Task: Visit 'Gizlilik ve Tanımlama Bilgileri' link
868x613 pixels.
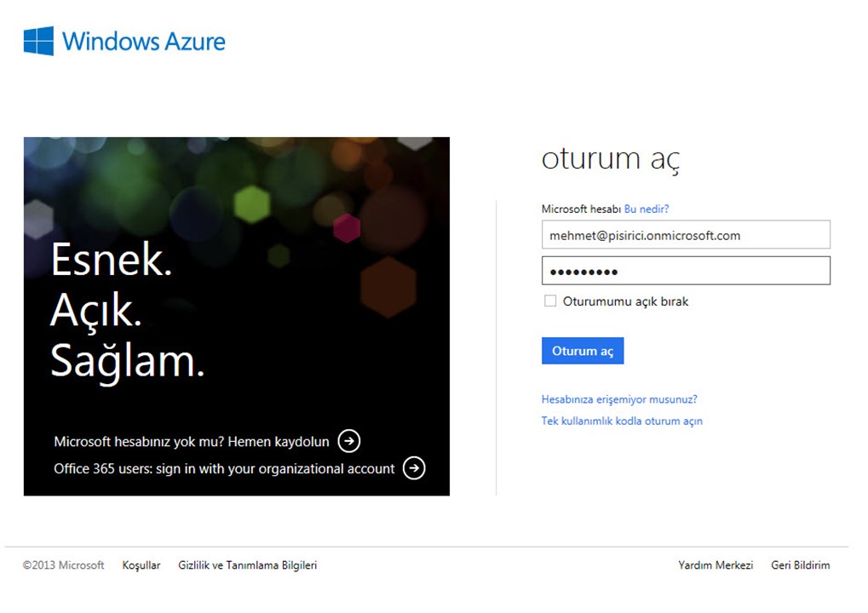Action: coord(247,565)
